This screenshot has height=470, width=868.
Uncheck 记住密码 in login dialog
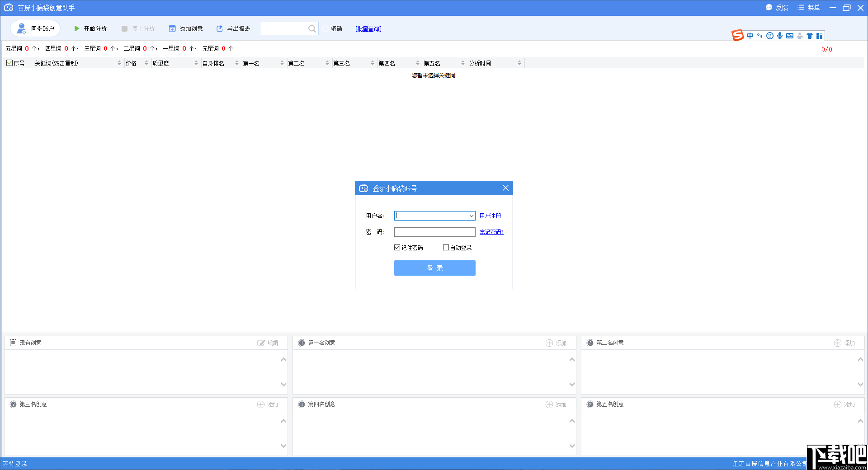(x=397, y=247)
